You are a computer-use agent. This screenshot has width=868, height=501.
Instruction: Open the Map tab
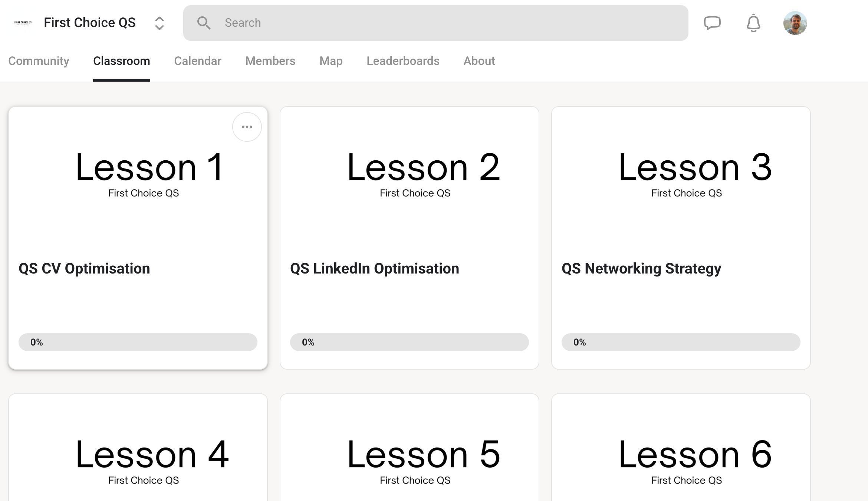click(x=331, y=61)
